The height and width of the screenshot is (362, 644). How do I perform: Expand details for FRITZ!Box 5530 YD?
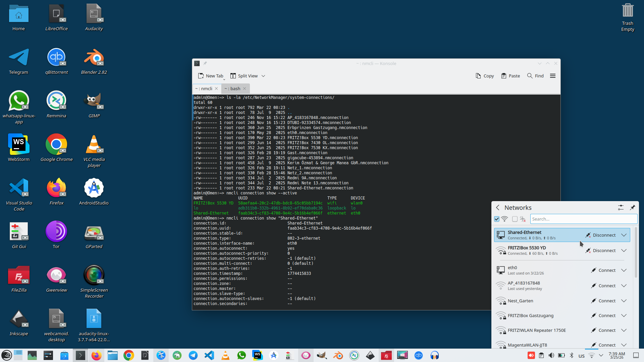click(624, 250)
